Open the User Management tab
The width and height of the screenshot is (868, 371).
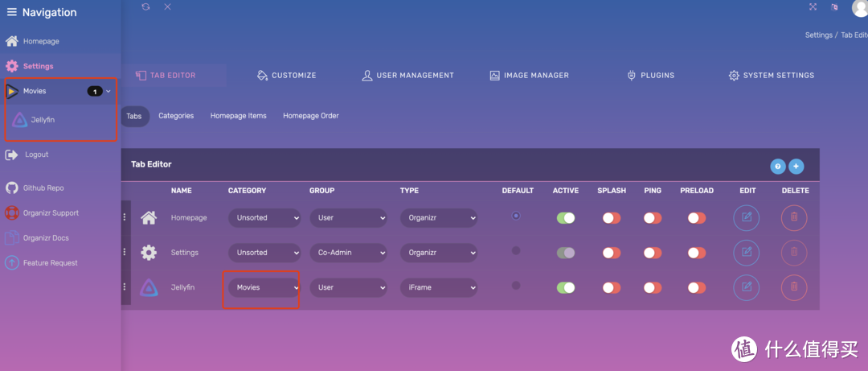407,76
